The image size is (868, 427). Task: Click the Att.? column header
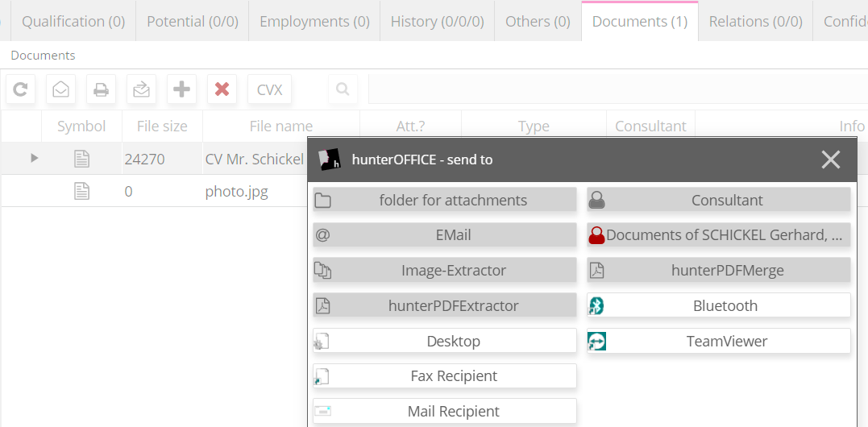(411, 126)
